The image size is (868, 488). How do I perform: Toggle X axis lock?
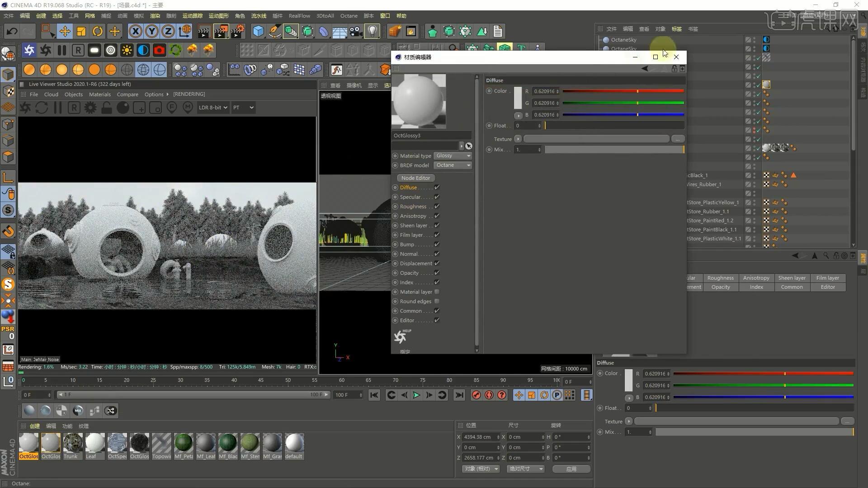135,31
